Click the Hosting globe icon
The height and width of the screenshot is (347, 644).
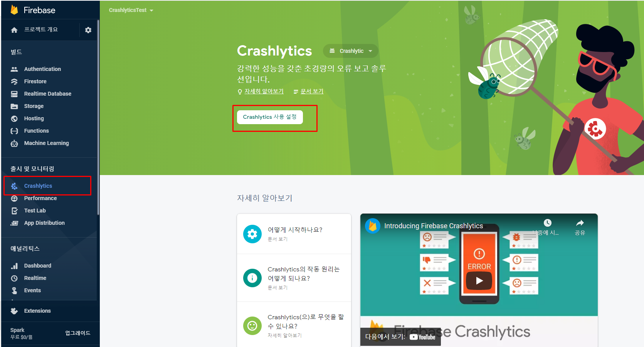[x=14, y=119]
